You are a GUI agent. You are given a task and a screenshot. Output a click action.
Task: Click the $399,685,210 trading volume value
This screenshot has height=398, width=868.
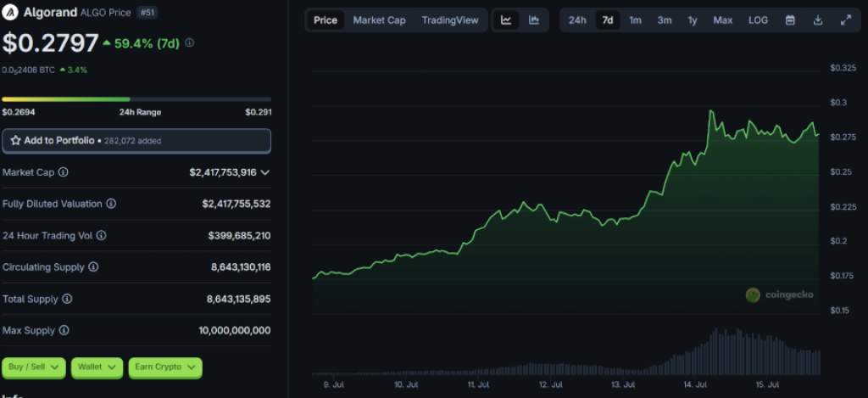(x=239, y=236)
